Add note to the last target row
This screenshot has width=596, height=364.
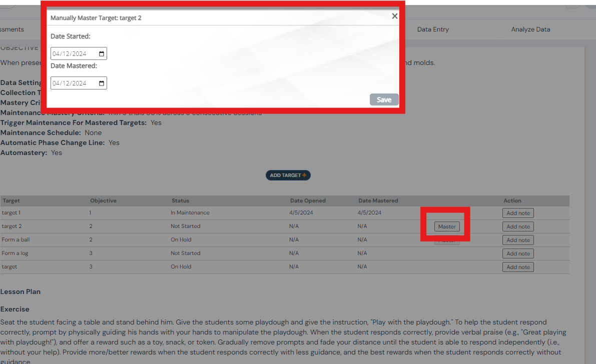(518, 267)
